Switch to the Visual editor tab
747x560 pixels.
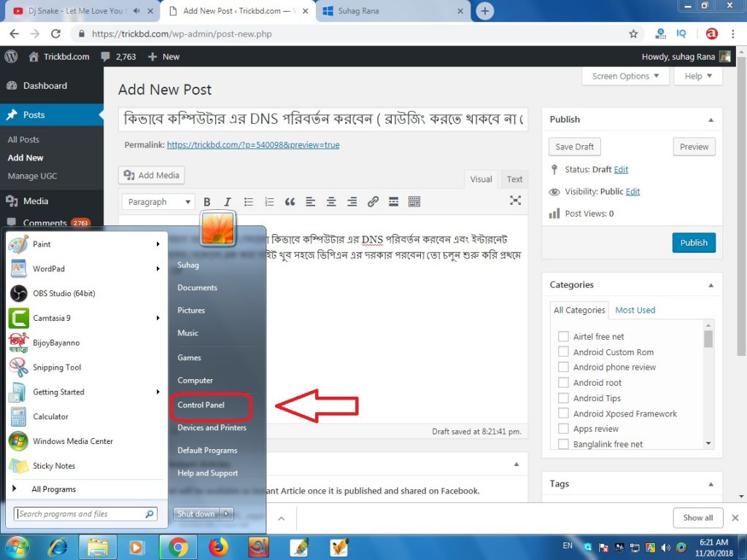(x=481, y=179)
